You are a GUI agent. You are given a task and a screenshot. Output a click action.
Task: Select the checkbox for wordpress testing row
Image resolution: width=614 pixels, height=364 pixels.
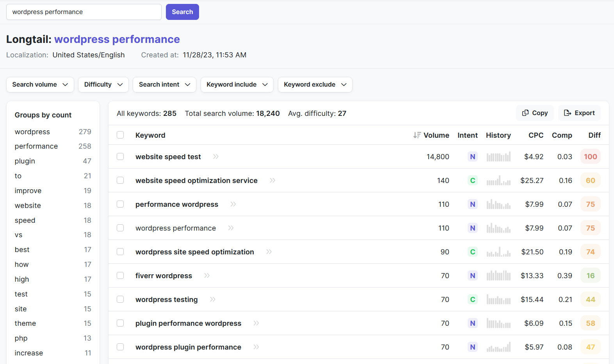point(120,299)
